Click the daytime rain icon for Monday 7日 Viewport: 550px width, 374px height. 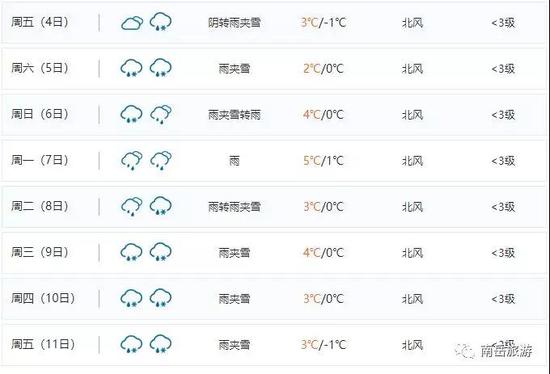tap(132, 160)
